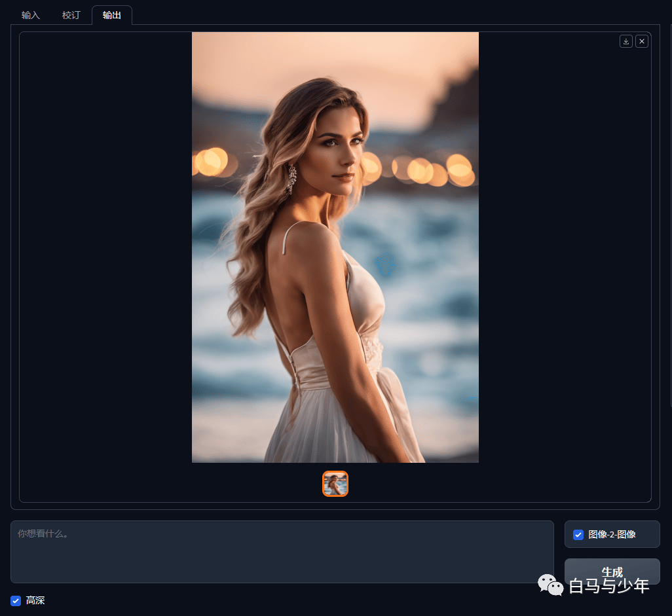Viewport: 672px width, 616px height.
Task: Uncheck the 高深 checkbox
Action: [x=16, y=600]
